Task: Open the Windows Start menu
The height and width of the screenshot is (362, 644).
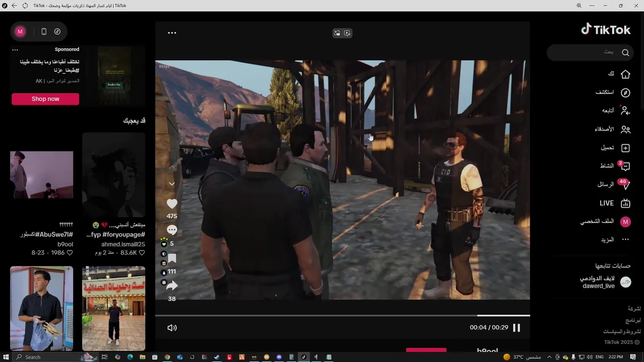Action: 5,357
